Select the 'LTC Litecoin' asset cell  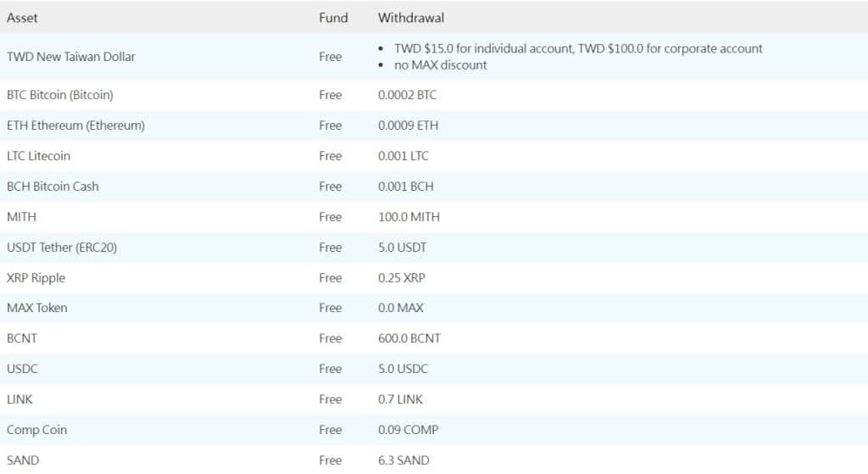[38, 156]
